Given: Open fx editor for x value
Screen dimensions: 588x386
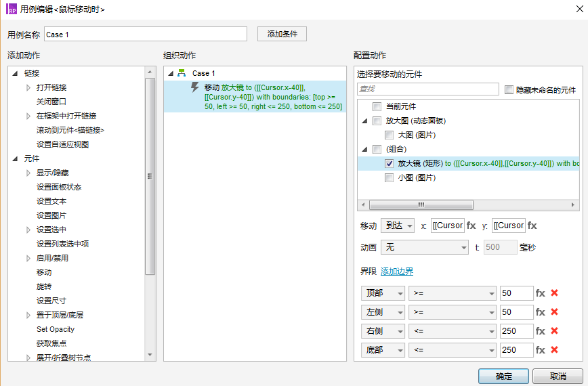Looking at the screenshot, I should click(471, 226).
